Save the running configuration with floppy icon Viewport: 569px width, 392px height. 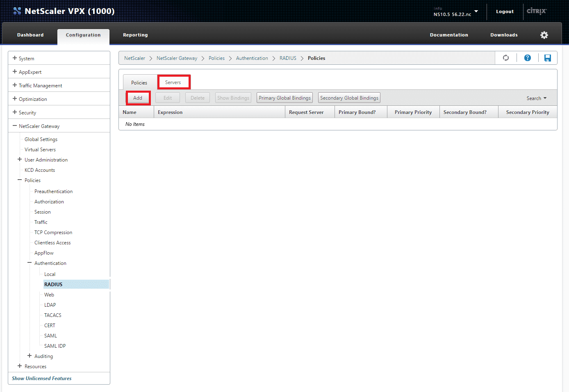tap(548, 58)
